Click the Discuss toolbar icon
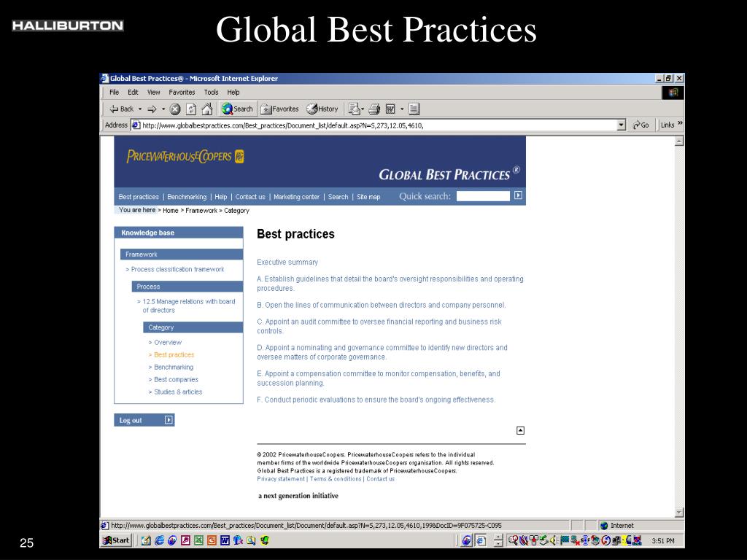The height and width of the screenshot is (560, 747). (x=414, y=109)
